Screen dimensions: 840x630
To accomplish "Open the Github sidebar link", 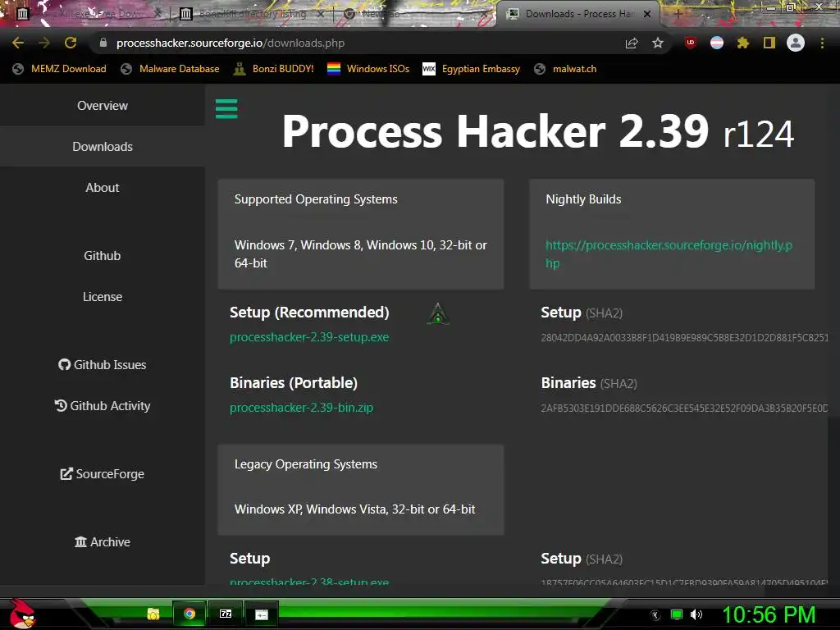I will (x=103, y=256).
